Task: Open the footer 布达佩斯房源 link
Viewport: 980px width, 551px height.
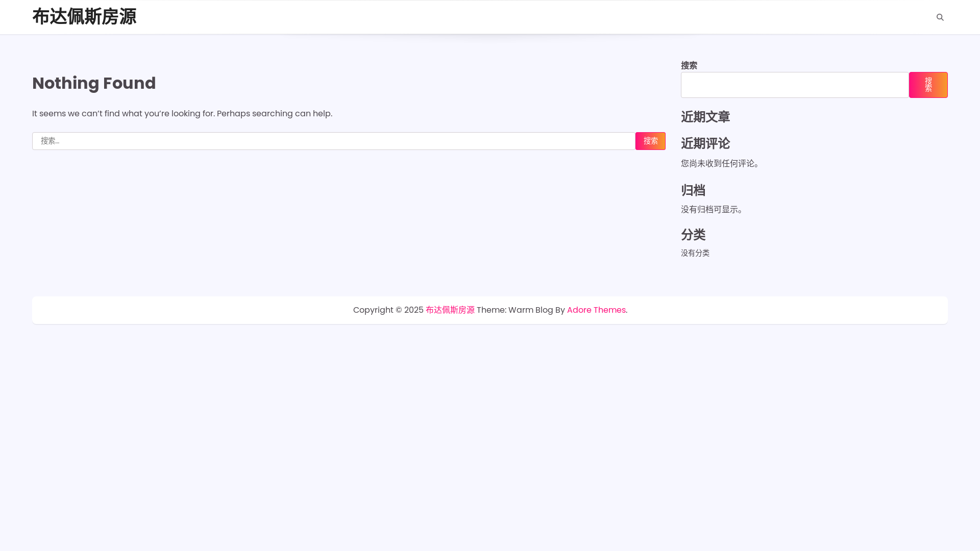Action: pyautogui.click(x=450, y=310)
